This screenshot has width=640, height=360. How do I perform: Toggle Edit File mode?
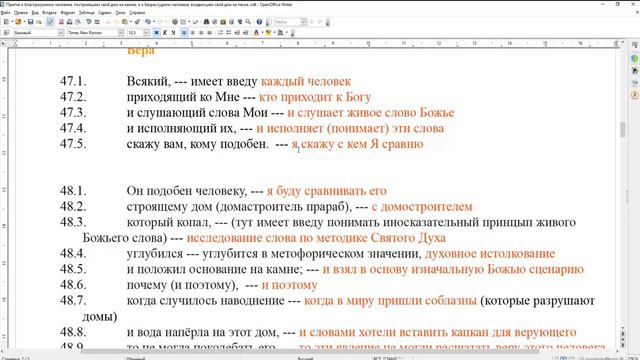click(x=50, y=22)
